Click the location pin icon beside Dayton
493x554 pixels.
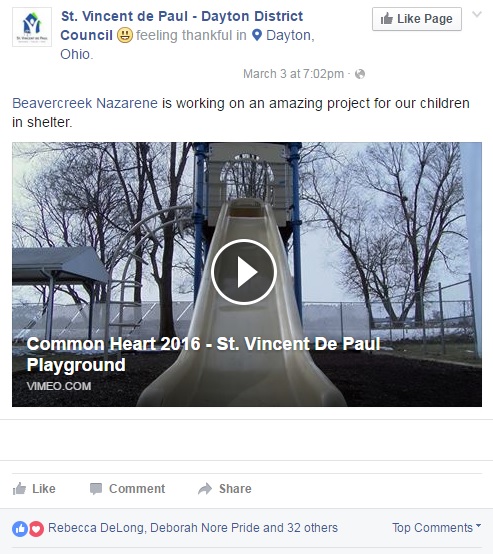(x=257, y=35)
